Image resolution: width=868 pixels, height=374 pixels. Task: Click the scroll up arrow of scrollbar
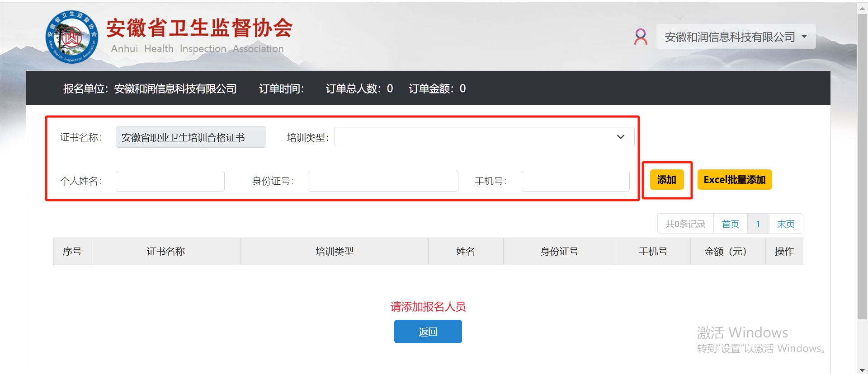[x=862, y=8]
